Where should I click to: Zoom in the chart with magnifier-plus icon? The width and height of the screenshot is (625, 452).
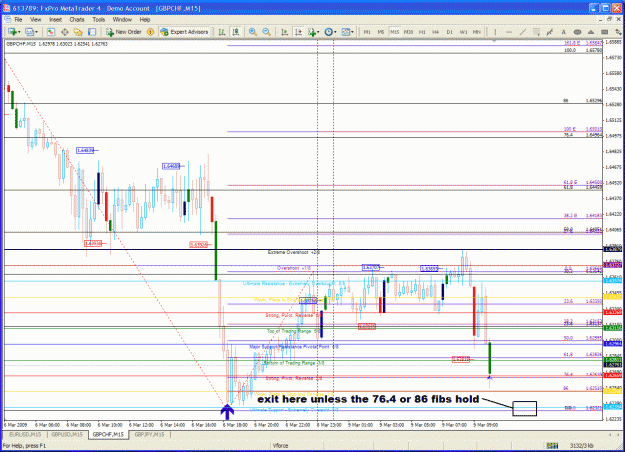[253, 32]
